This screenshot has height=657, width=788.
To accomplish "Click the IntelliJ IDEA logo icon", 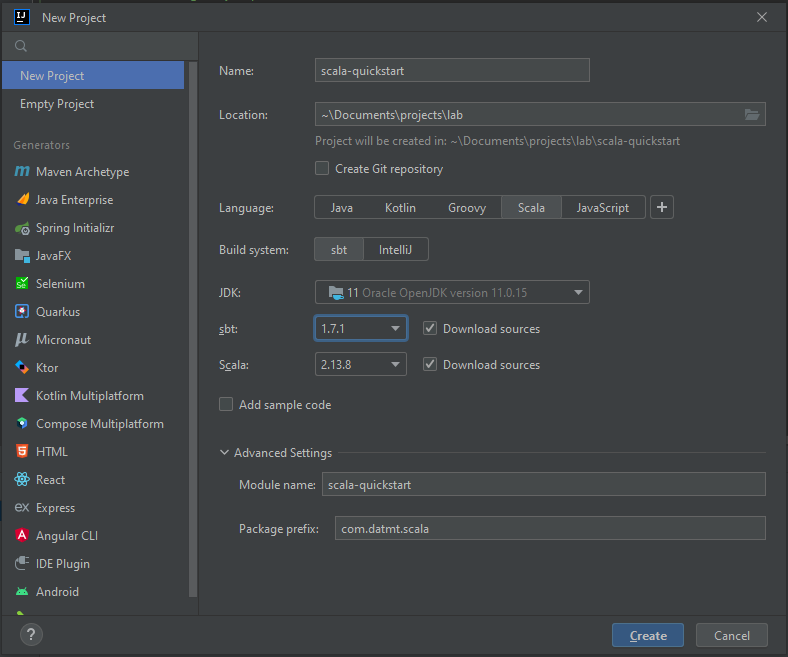I will point(22,17).
